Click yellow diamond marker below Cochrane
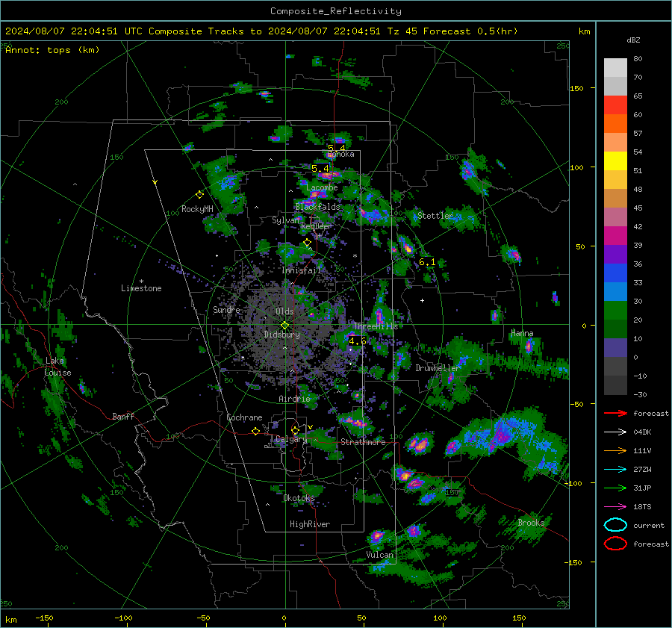 [256, 432]
